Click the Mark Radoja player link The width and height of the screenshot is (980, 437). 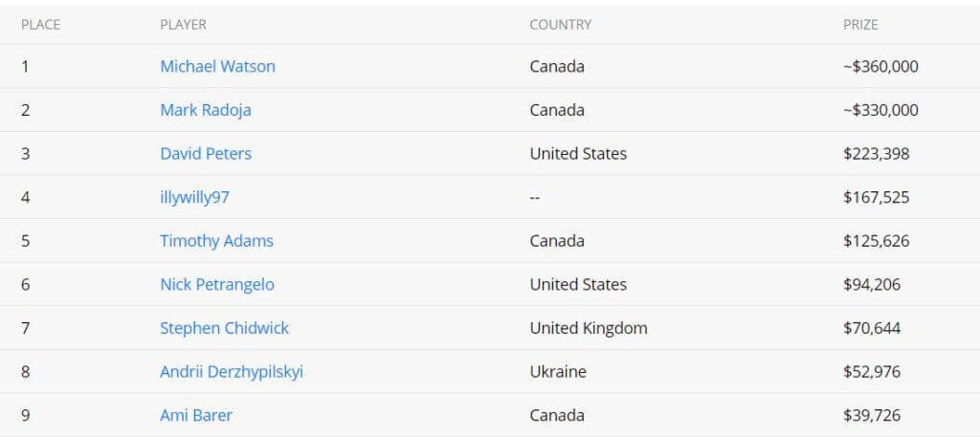coord(206,110)
